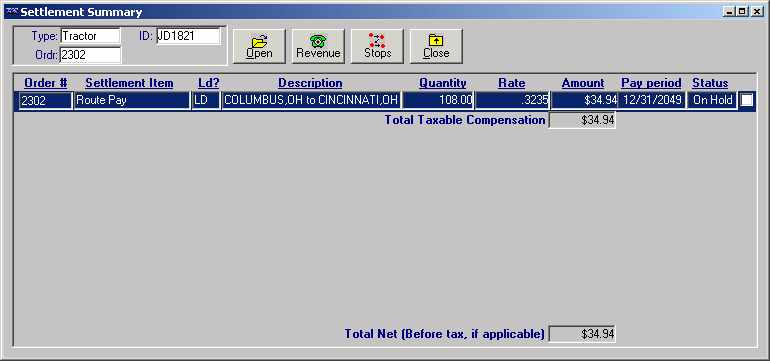Show Stops via the route icon
The height and width of the screenshot is (361, 770).
377,46
